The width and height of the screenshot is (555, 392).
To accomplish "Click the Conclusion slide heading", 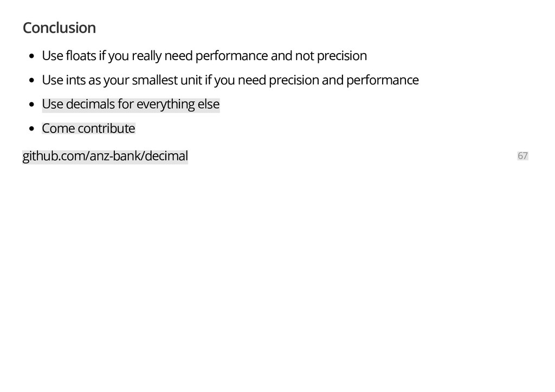I will [x=59, y=28].
